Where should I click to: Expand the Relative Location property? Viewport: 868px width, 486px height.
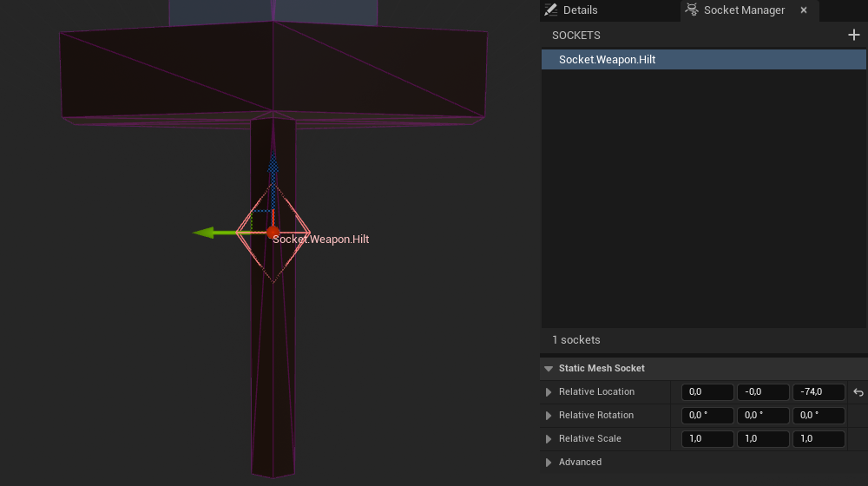549,392
